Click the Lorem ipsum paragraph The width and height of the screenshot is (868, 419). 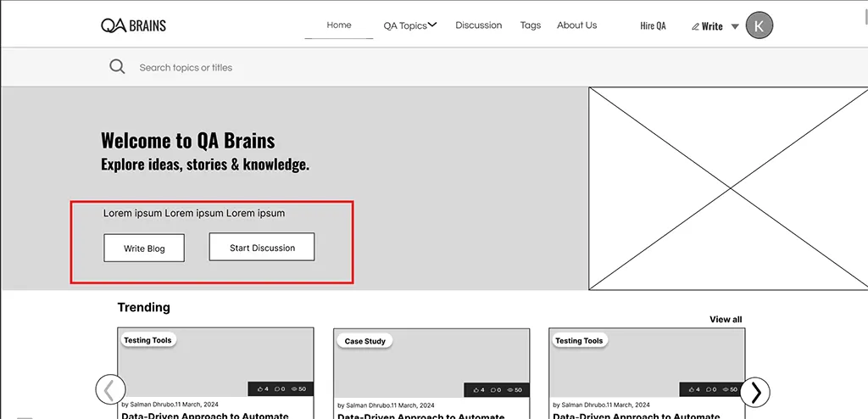tap(194, 213)
